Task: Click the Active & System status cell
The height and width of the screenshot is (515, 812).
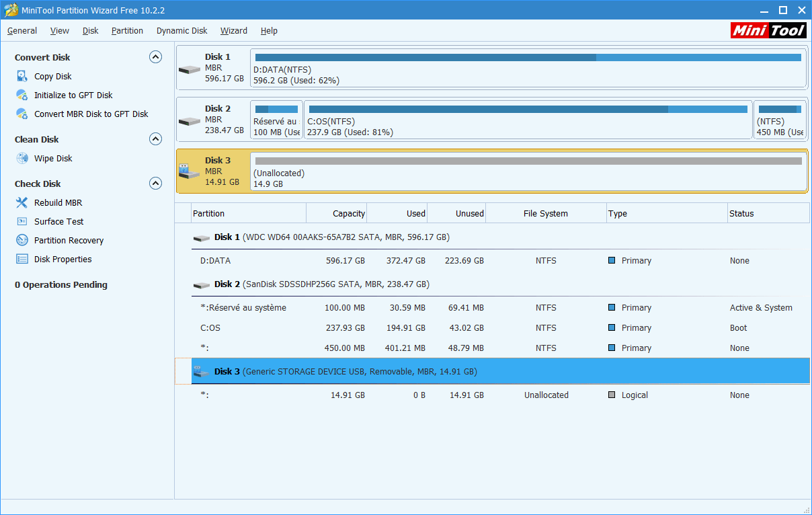Action: (x=761, y=307)
